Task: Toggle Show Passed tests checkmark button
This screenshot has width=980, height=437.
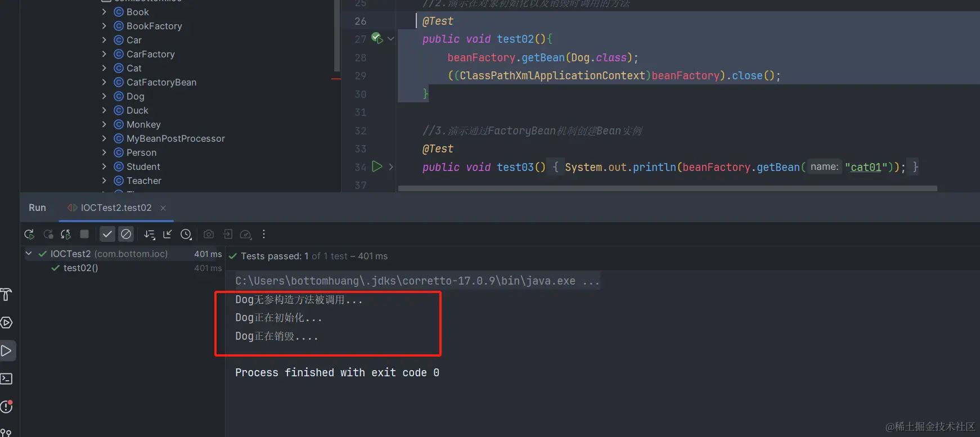Action: [107, 234]
